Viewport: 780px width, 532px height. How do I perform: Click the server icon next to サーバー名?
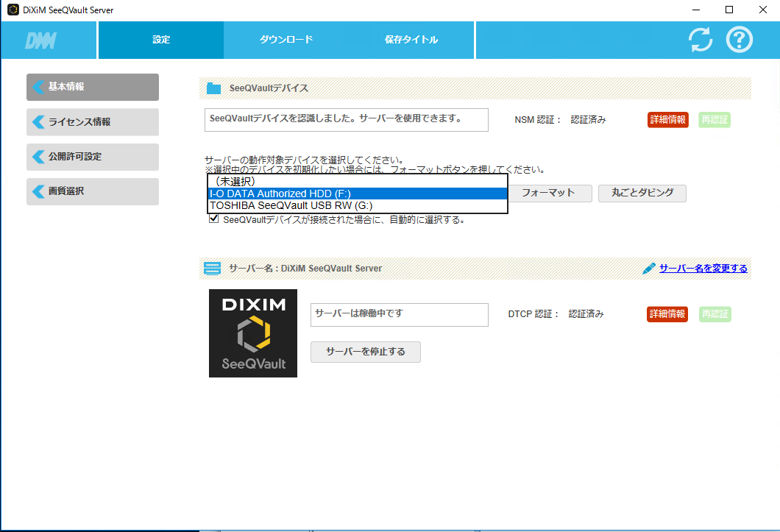point(212,268)
